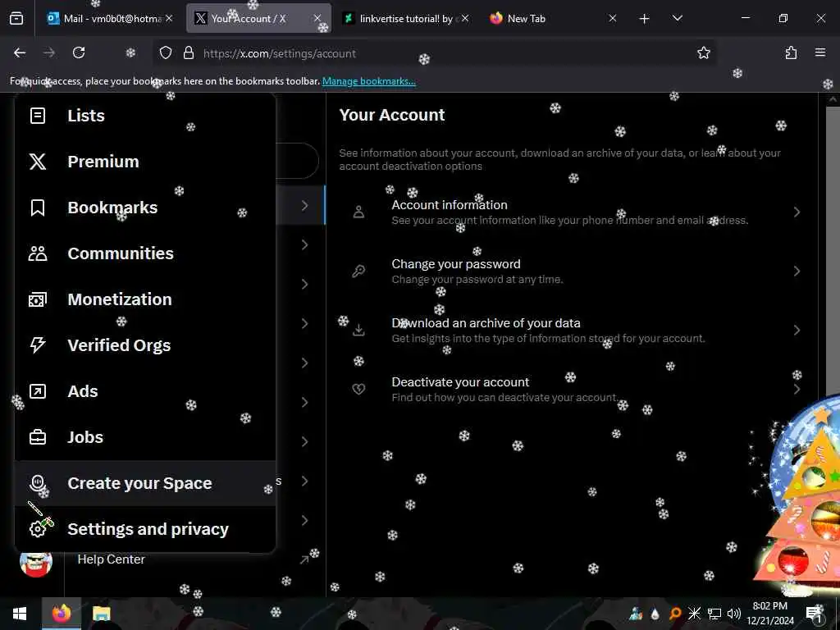Switch to the New Tab tab
840x630 pixels.
[x=554, y=18]
